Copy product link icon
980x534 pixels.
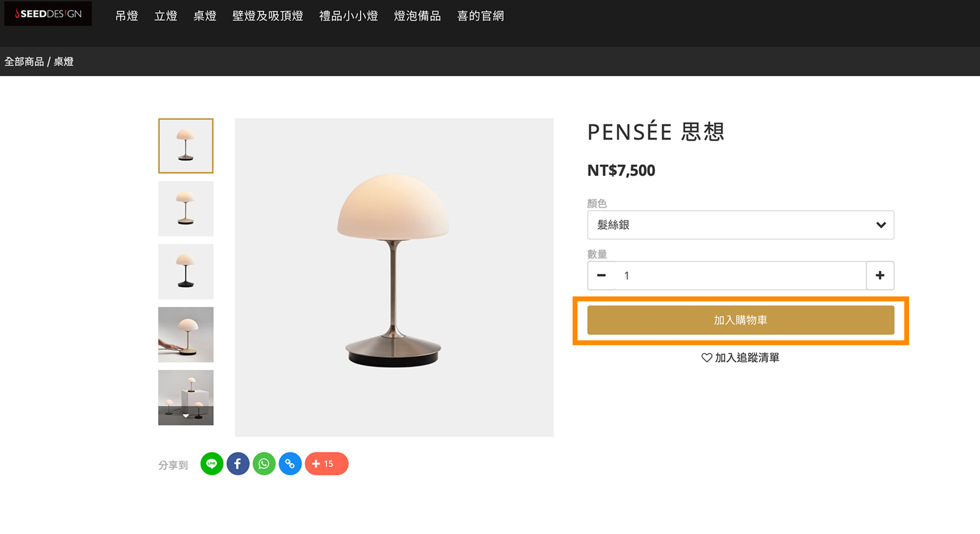tap(290, 464)
